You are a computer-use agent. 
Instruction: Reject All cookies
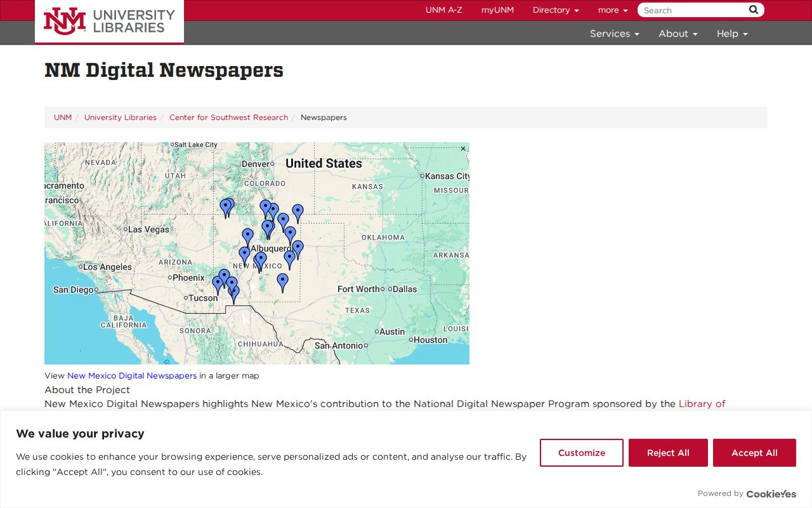coord(668,453)
